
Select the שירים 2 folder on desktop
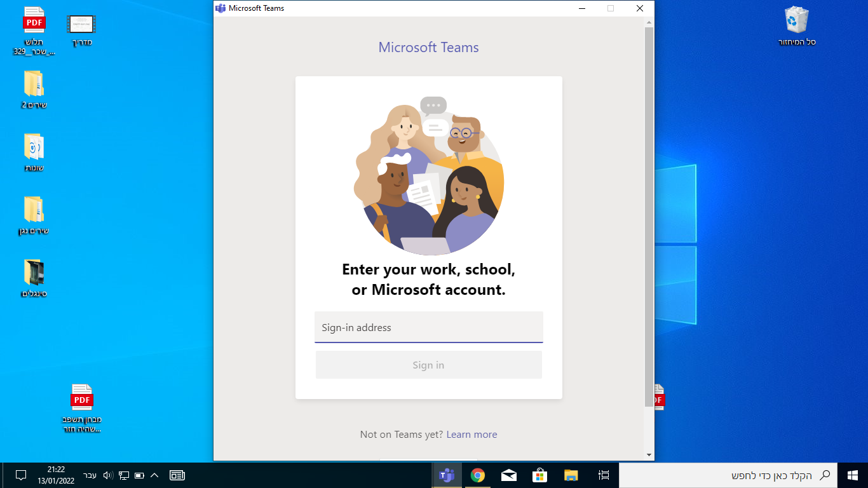[x=34, y=90]
